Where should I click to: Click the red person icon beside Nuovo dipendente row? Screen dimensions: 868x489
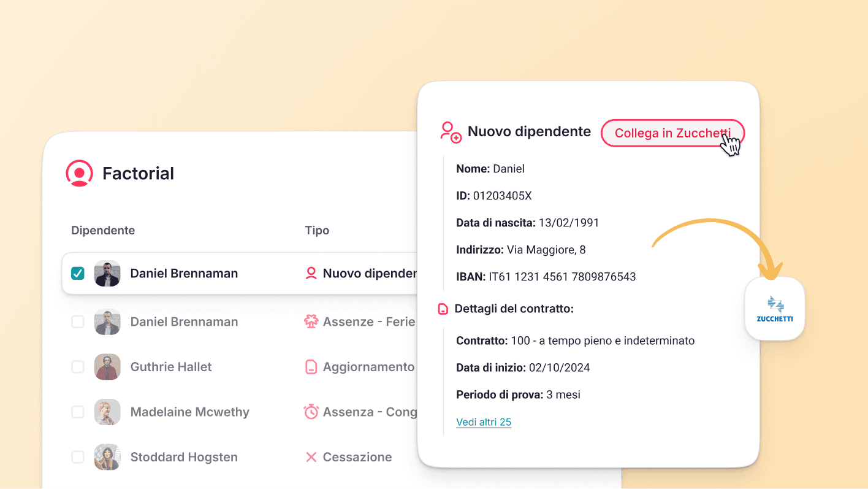312,273
